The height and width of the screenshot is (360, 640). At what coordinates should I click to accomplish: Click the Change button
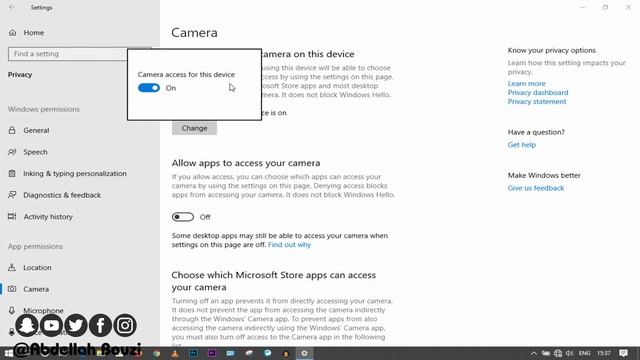point(194,128)
